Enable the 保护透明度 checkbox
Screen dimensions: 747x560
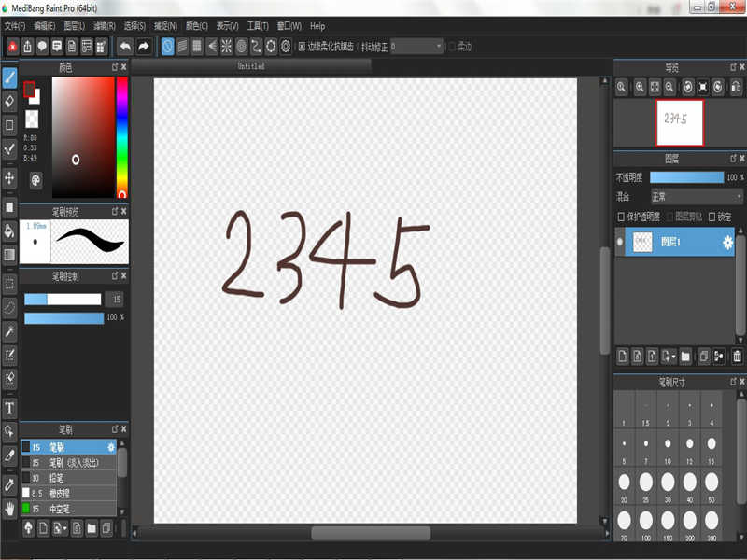(x=622, y=217)
